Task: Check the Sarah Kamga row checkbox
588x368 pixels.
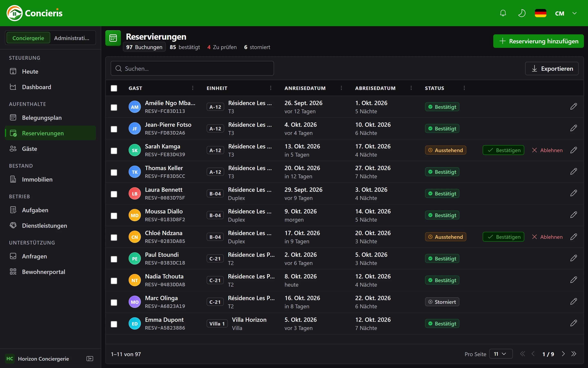Action: click(x=114, y=151)
